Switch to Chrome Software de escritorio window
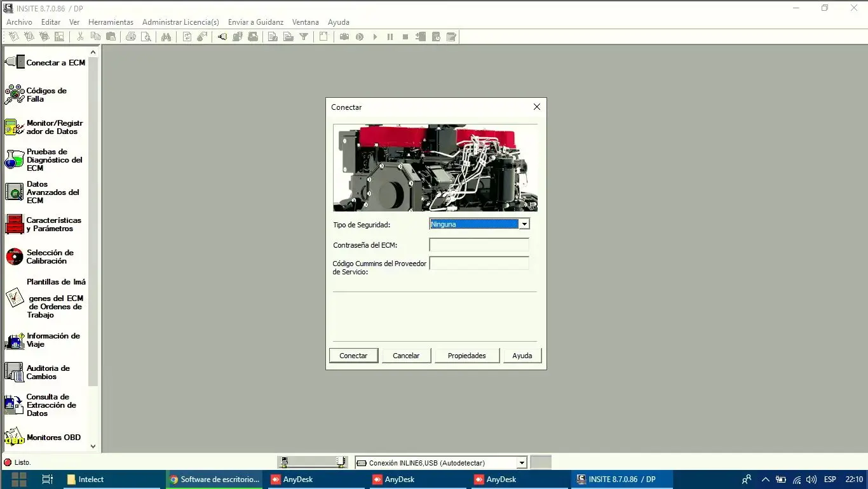 pyautogui.click(x=215, y=479)
